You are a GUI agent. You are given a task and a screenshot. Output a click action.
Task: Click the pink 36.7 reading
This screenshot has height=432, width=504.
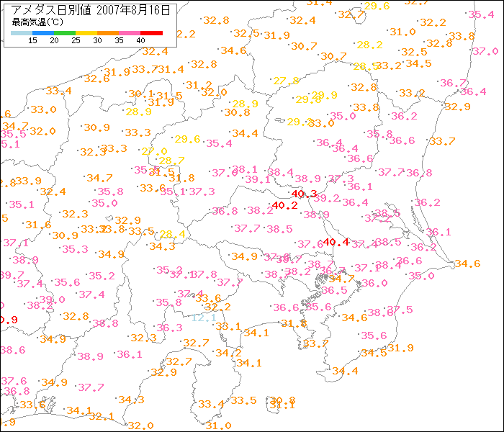coord(453,83)
